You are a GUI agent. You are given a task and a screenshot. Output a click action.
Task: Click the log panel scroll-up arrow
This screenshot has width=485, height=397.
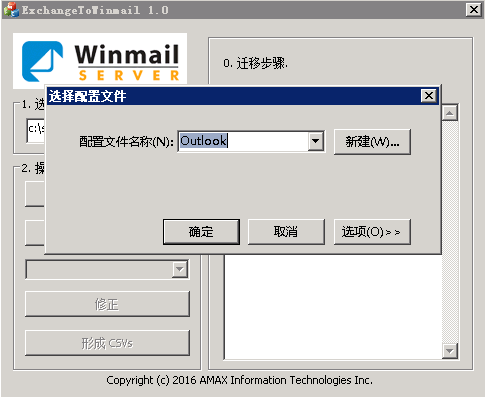coord(450,113)
